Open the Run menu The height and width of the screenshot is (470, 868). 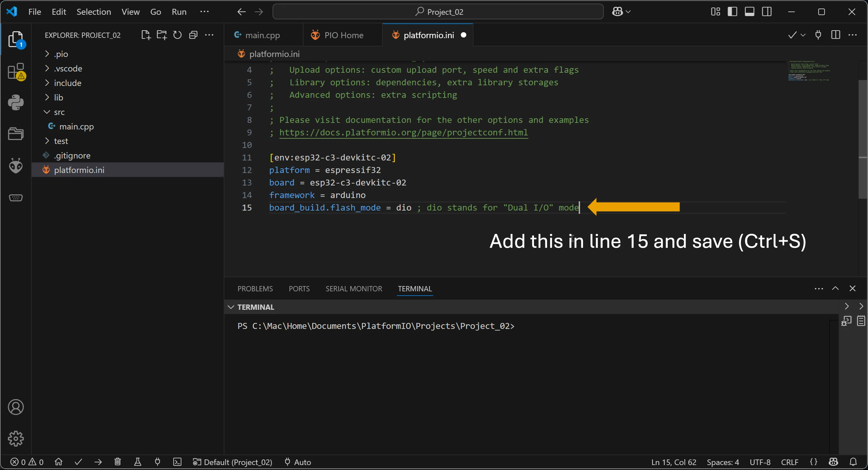tap(179, 12)
